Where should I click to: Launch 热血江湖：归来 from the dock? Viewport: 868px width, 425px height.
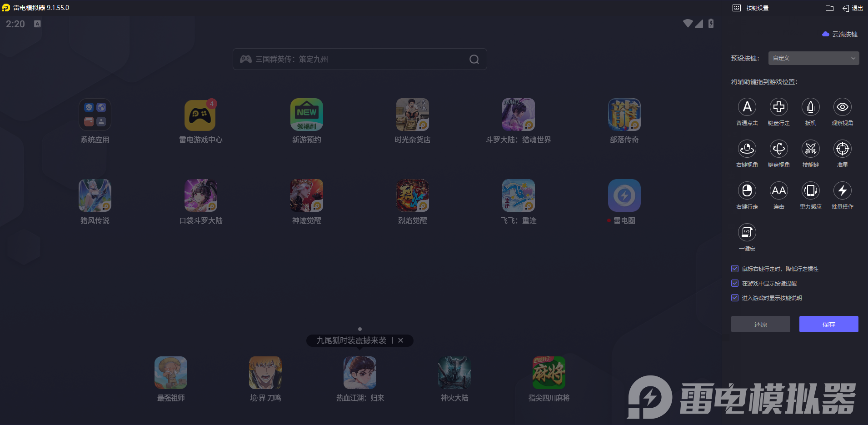[x=360, y=373]
